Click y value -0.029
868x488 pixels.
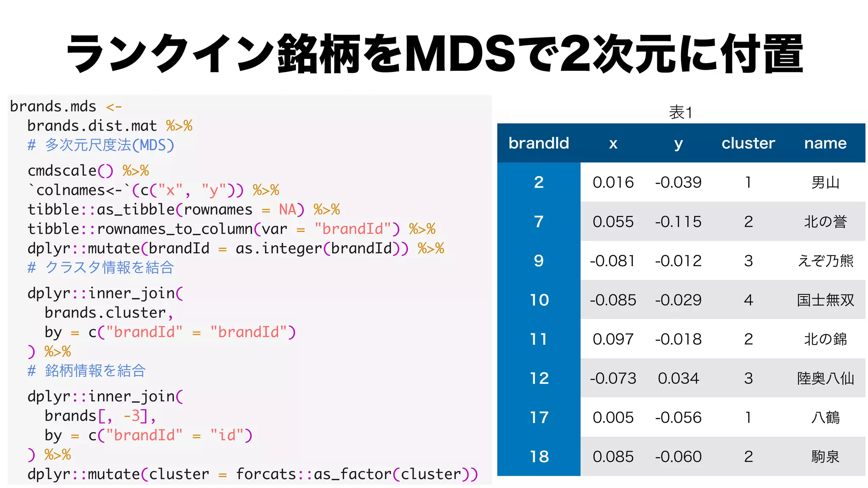click(678, 300)
